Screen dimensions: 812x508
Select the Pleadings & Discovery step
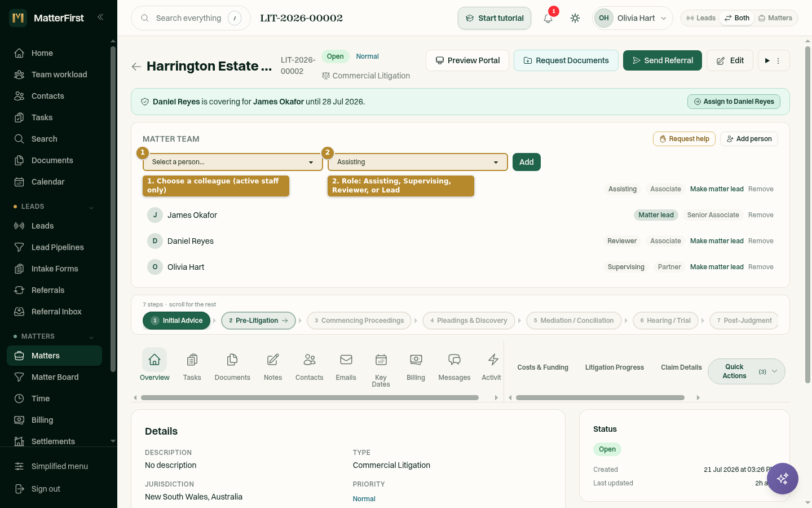(469, 321)
